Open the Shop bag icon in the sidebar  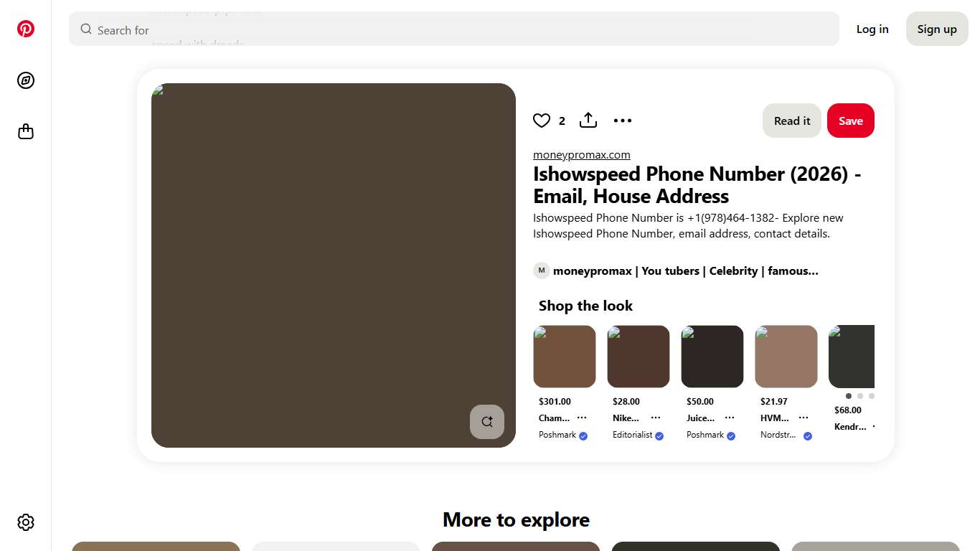click(26, 132)
